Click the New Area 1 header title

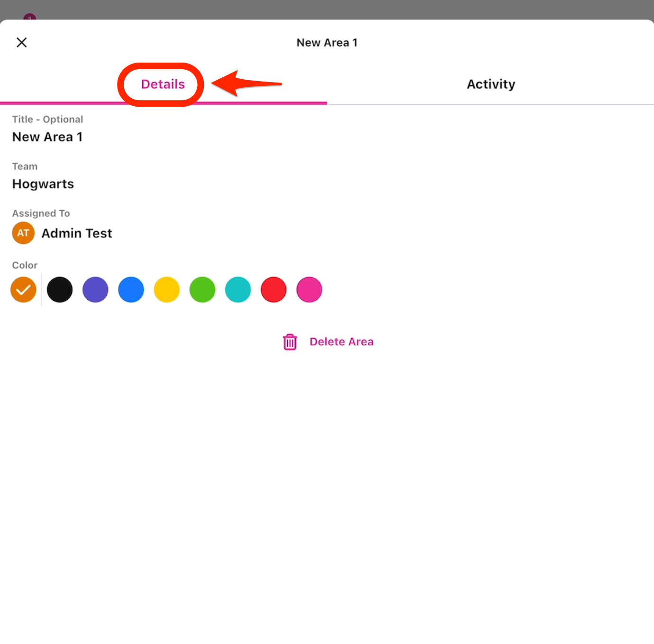click(327, 43)
